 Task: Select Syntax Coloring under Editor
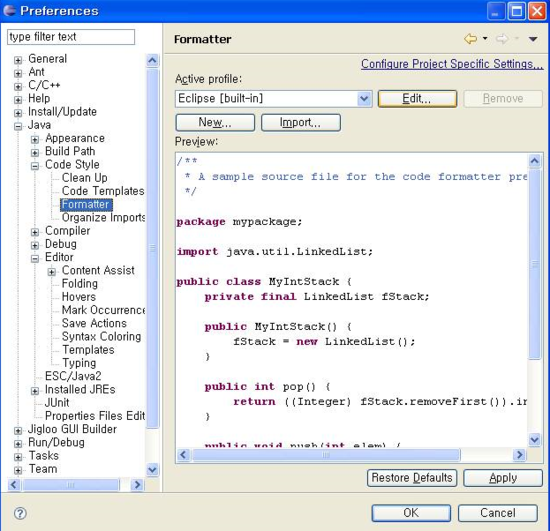101,336
